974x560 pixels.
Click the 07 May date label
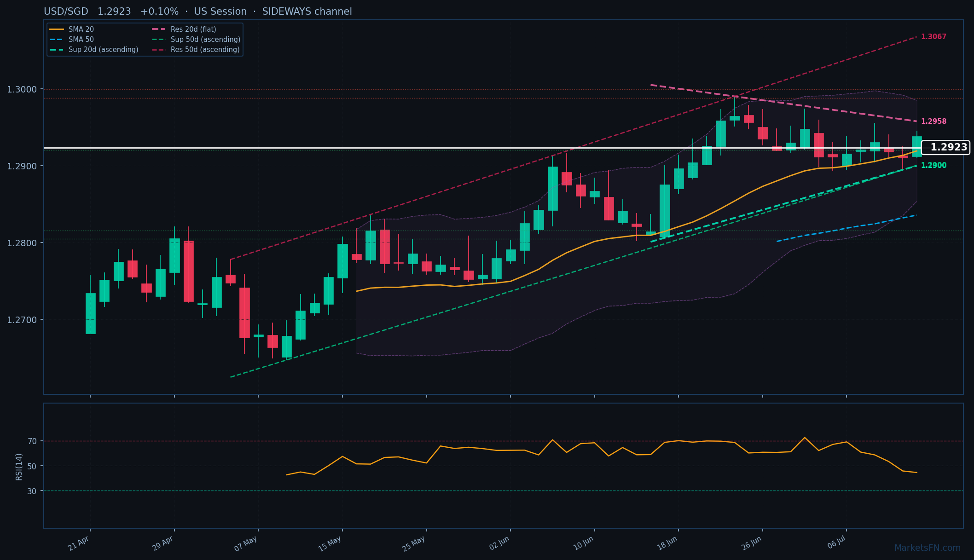(x=246, y=544)
